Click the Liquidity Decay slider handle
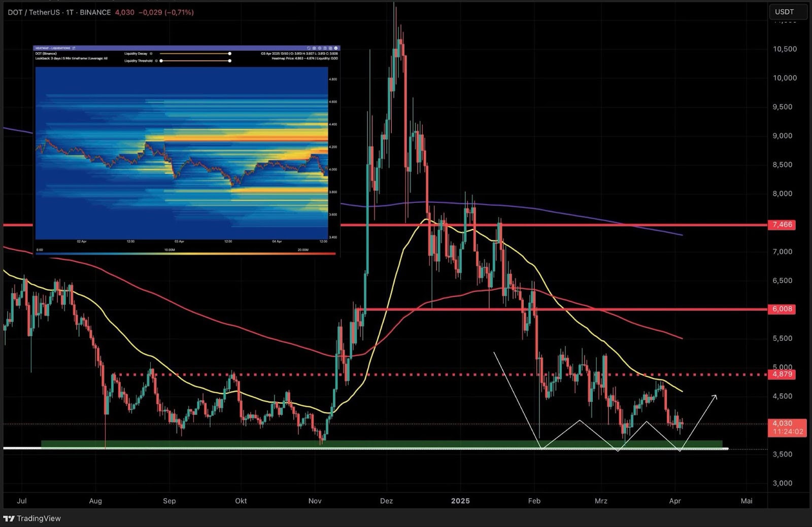 230,54
